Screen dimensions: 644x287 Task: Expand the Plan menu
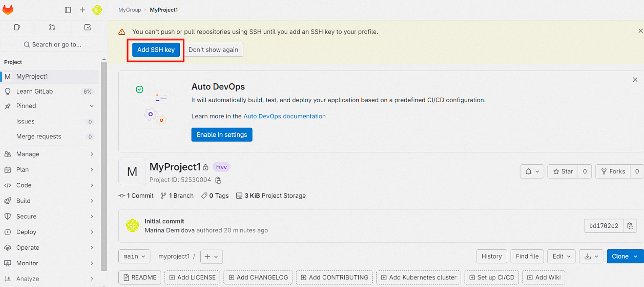point(50,169)
